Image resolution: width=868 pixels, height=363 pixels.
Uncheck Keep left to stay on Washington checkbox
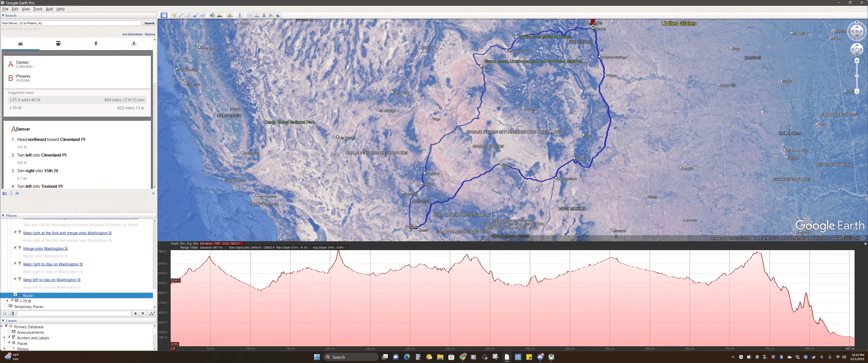[15, 279]
